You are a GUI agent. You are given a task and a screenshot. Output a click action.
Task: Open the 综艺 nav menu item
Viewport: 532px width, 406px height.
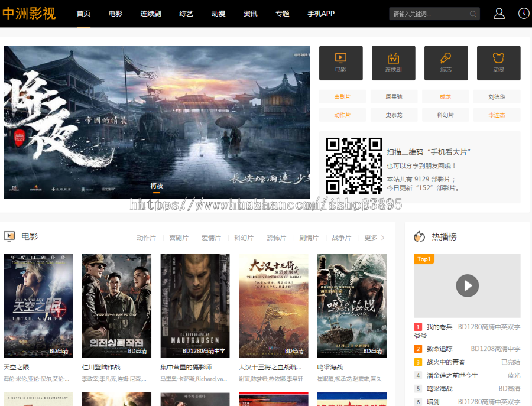point(186,14)
